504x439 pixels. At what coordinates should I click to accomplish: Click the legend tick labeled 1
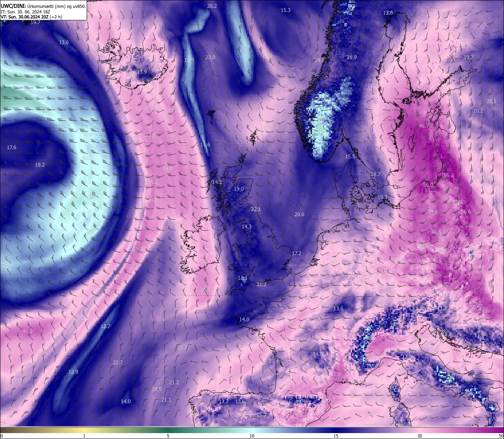coord(84,436)
